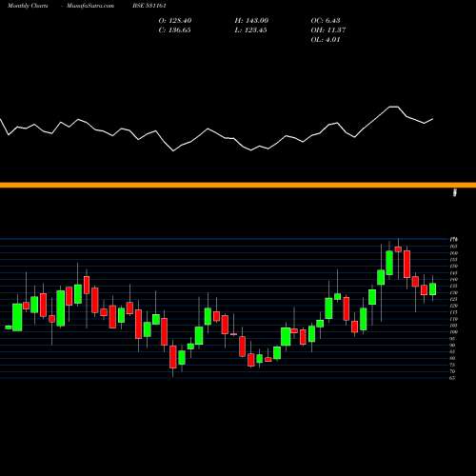
Task: Click the rightmost green candlestick
Action: pos(432,289)
